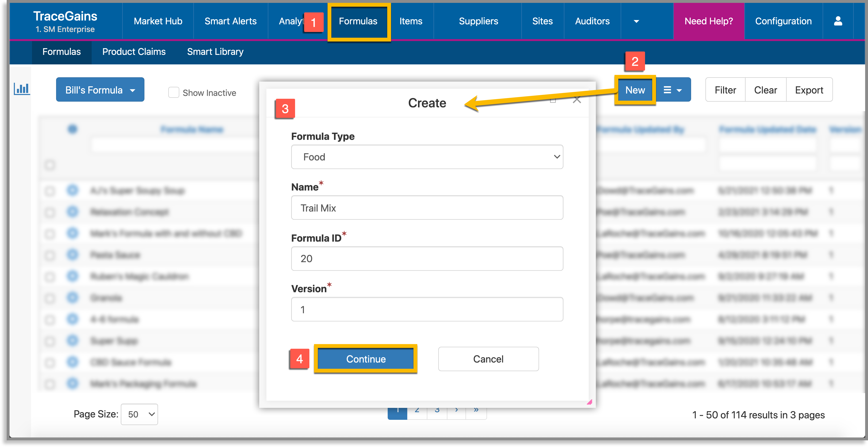Check the Granola row checkbox
868x447 pixels.
[x=50, y=298]
